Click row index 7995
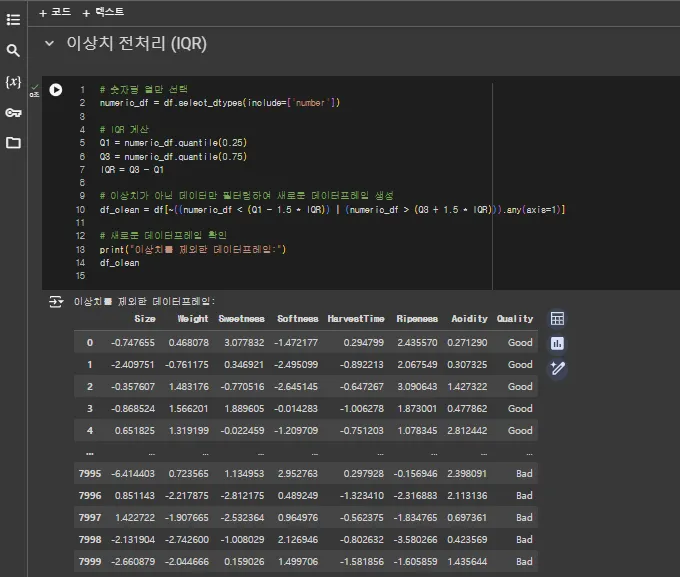The image size is (680, 577). pos(90,474)
